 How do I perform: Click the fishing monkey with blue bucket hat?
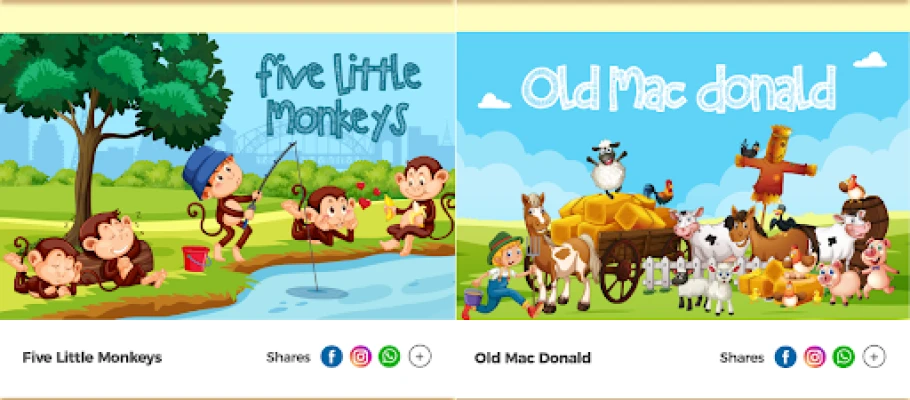[x=223, y=201]
